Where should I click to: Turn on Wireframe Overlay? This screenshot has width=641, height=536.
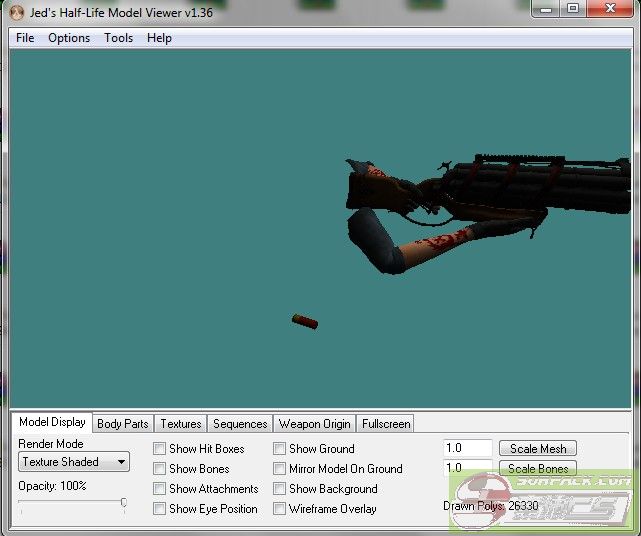(280, 509)
